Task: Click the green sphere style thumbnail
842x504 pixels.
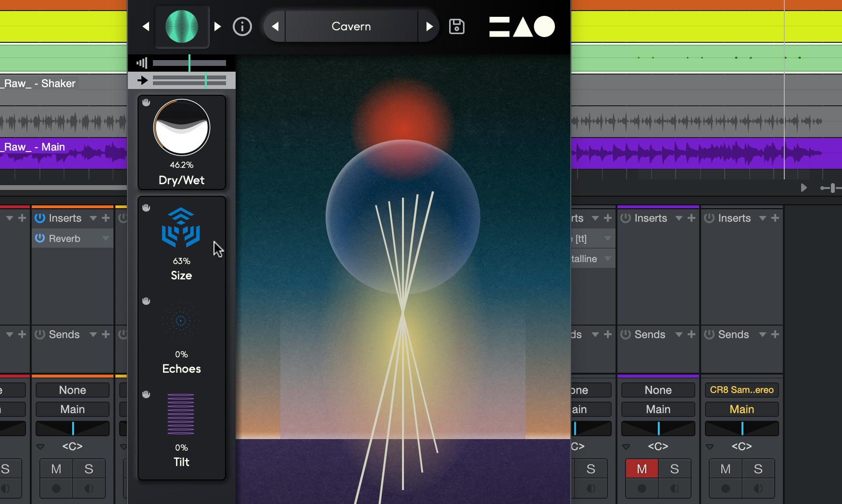Action: click(182, 27)
